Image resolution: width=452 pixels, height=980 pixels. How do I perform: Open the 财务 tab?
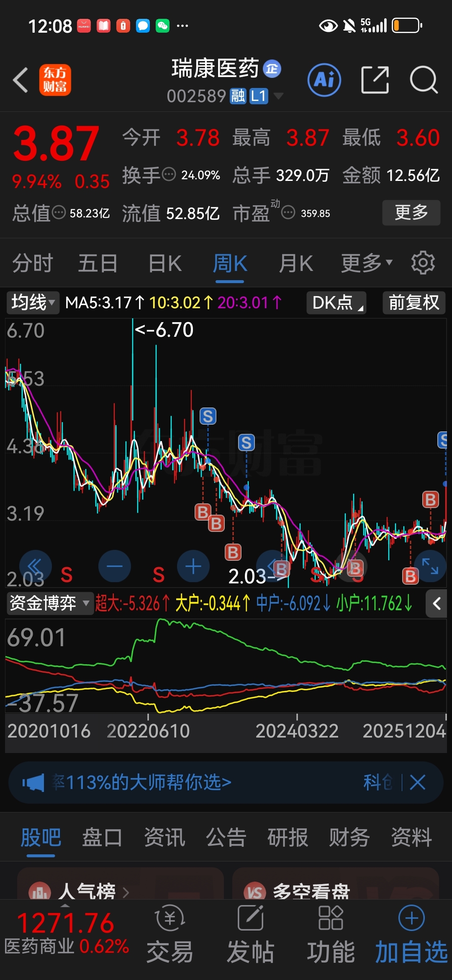(x=349, y=838)
